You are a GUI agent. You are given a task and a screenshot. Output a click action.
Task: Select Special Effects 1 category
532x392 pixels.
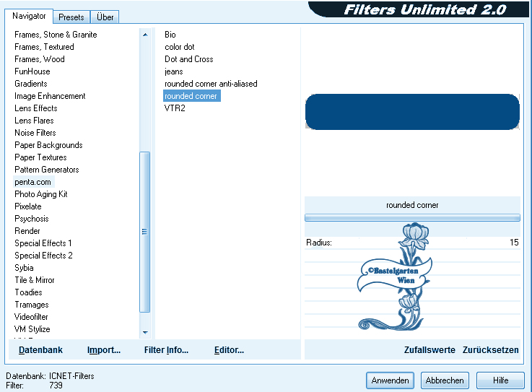coord(43,243)
